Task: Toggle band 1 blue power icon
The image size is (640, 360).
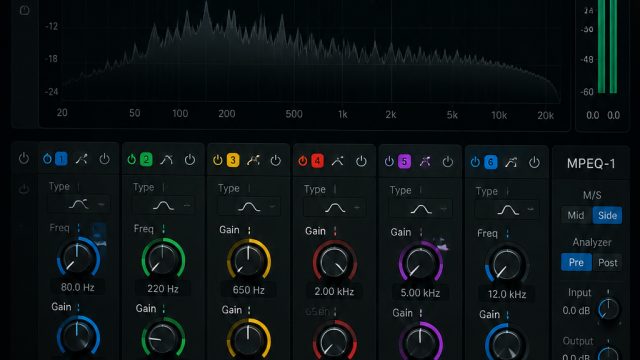Action: 47,158
